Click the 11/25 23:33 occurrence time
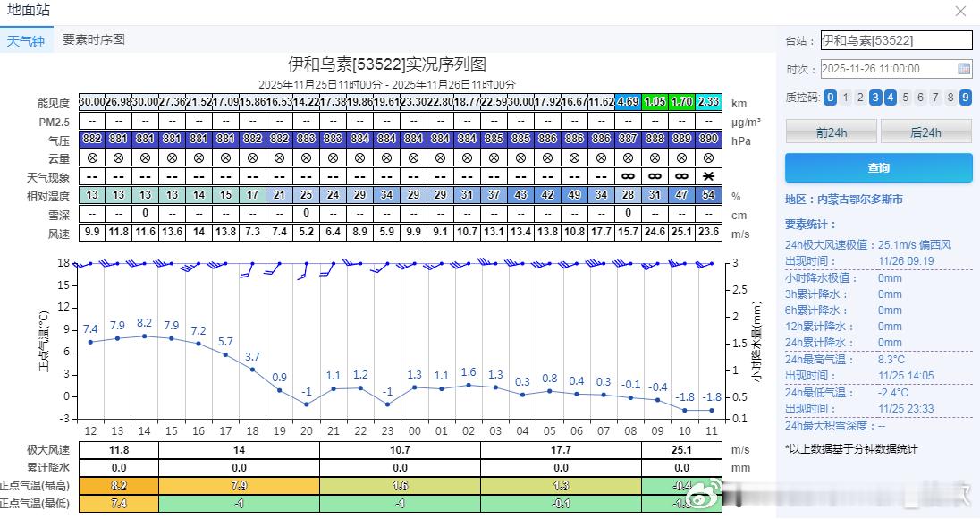The height and width of the screenshot is (519, 980). click(906, 409)
